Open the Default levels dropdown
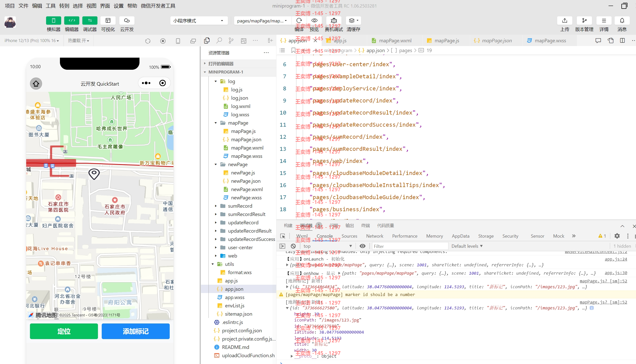This screenshot has height=364, width=636. (x=467, y=246)
